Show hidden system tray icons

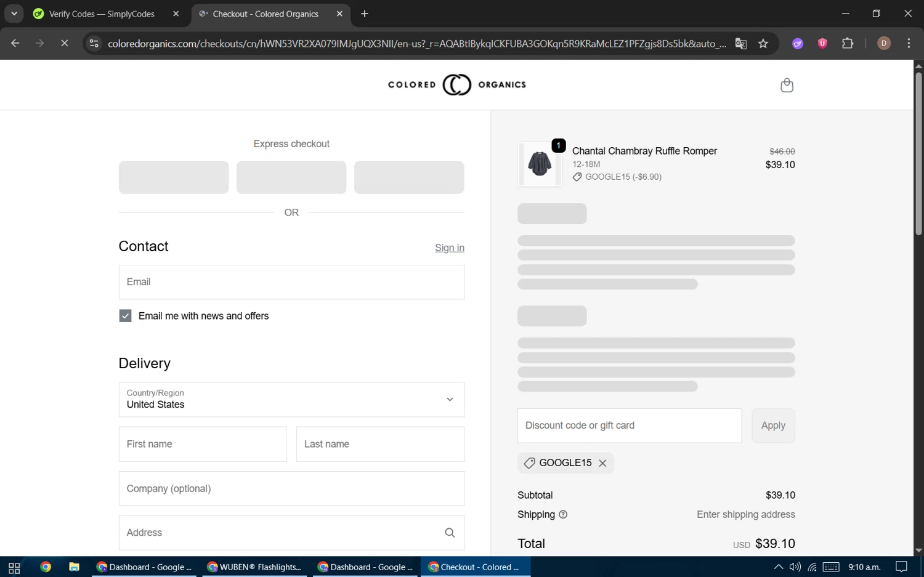779,567
